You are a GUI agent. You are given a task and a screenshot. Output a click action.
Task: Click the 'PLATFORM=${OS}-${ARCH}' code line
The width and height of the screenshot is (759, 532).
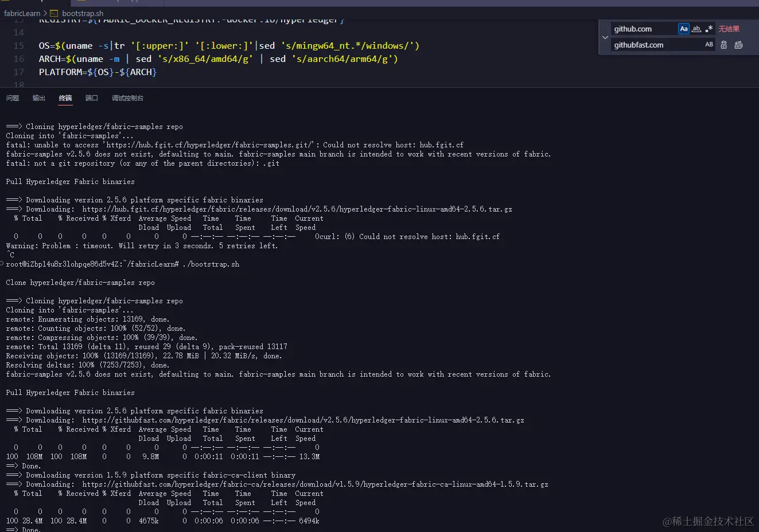(x=98, y=72)
